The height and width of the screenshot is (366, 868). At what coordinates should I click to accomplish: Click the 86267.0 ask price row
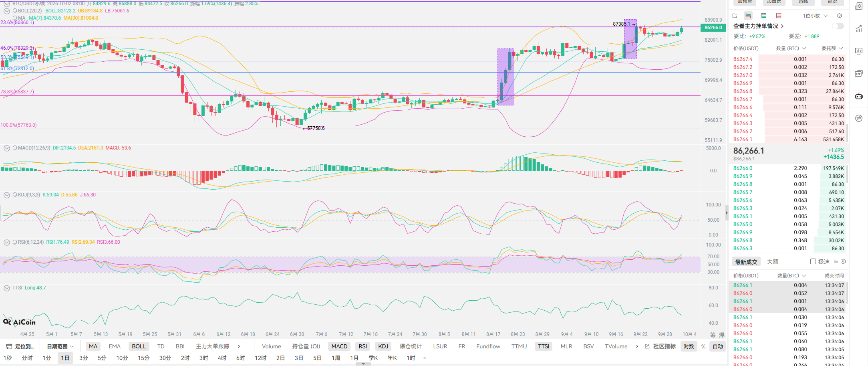click(x=789, y=75)
